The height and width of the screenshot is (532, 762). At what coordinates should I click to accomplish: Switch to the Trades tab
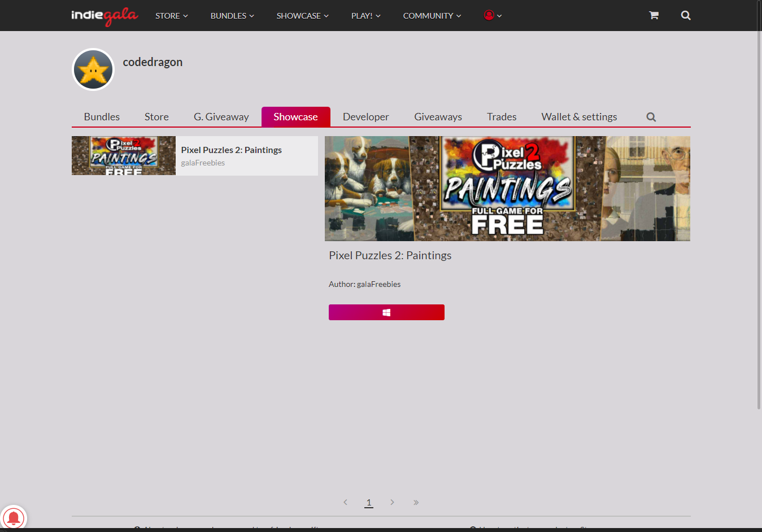(x=502, y=117)
